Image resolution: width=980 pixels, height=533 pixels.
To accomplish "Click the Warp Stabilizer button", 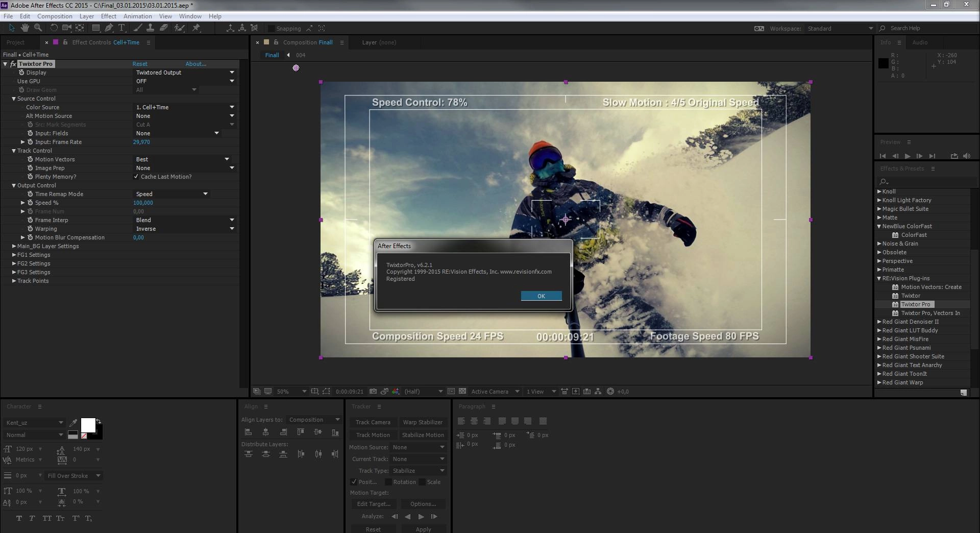I will 423,422.
